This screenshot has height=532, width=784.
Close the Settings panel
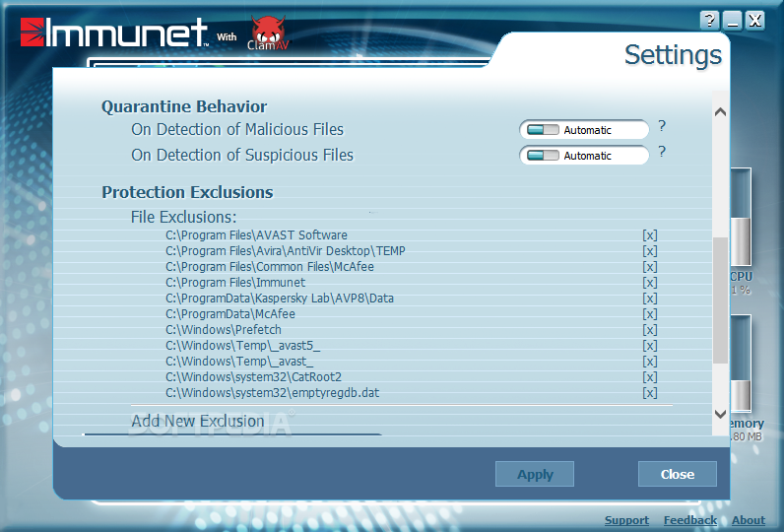(x=677, y=474)
